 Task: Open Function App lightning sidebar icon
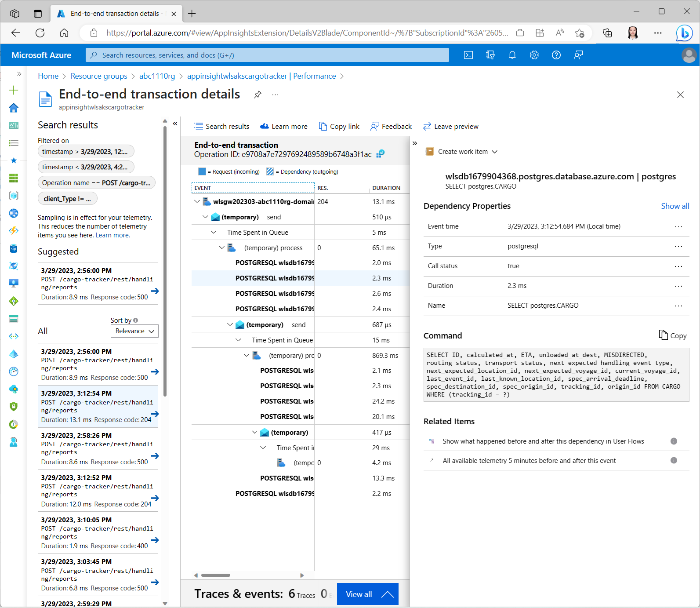click(x=14, y=231)
